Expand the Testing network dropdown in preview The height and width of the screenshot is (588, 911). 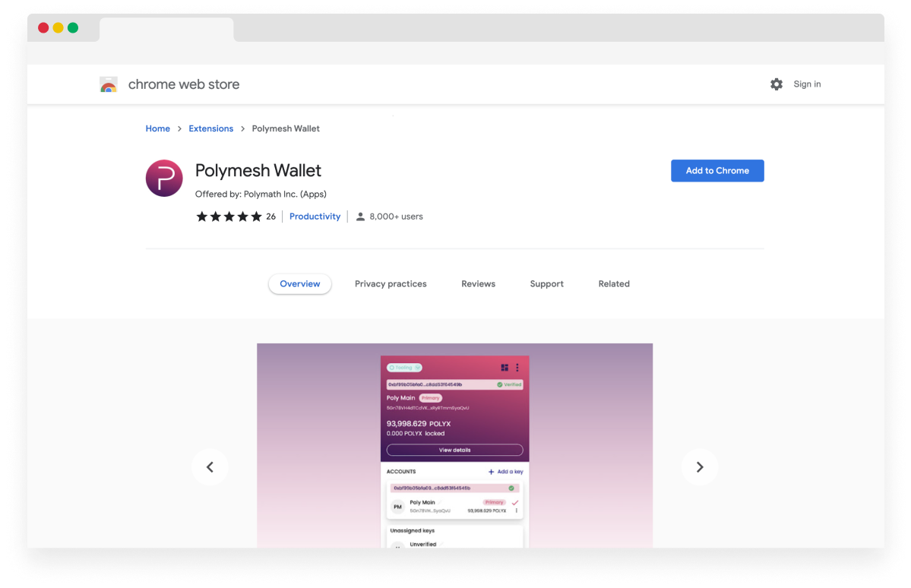(404, 368)
